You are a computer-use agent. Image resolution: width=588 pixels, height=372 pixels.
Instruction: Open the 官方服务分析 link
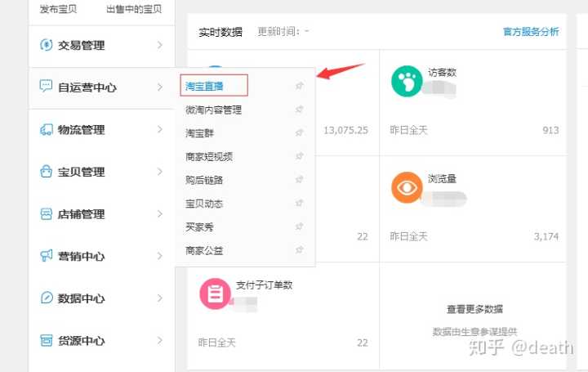pyautogui.click(x=531, y=32)
